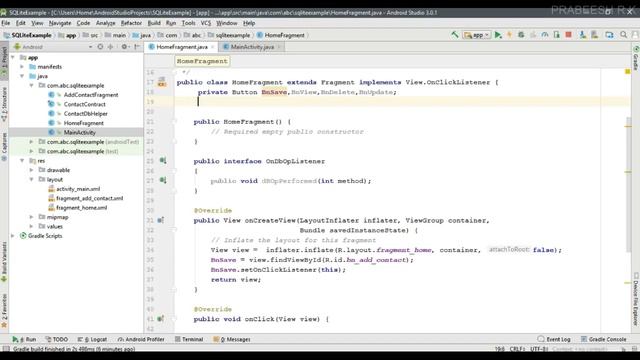Expand the manifests folder
Image resolution: width=640 pixels, height=360 pixels.
coord(22,67)
